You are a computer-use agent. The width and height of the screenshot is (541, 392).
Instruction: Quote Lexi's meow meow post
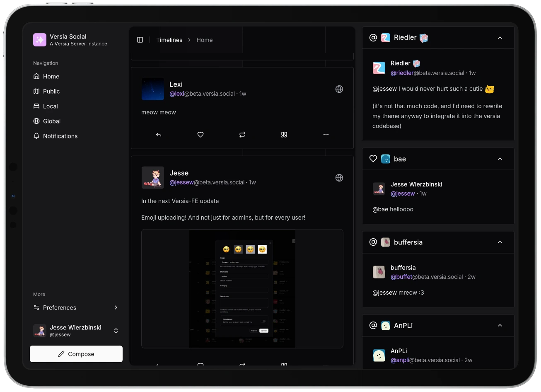pos(284,135)
